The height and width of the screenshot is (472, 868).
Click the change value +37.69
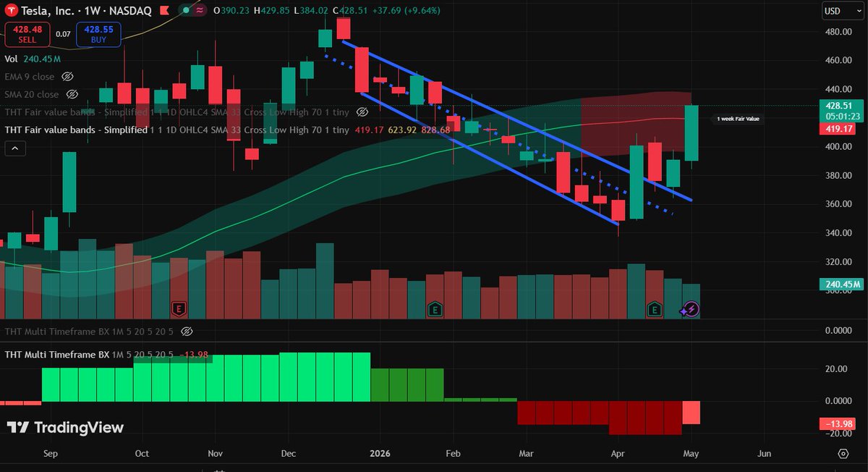(386, 11)
